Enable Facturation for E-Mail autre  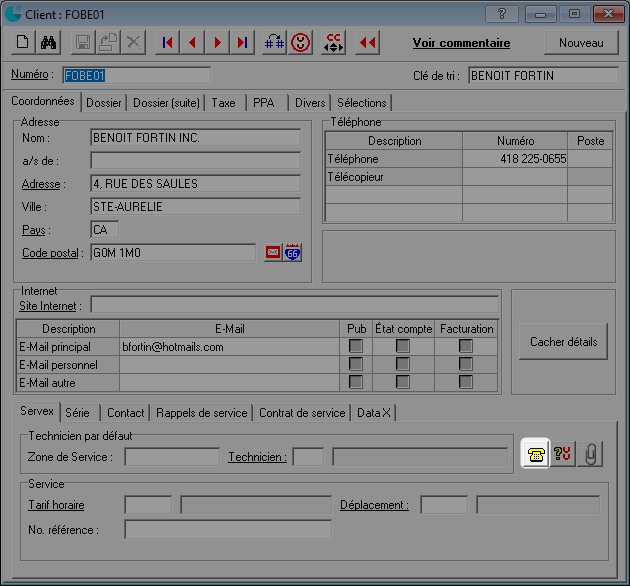pos(465,382)
